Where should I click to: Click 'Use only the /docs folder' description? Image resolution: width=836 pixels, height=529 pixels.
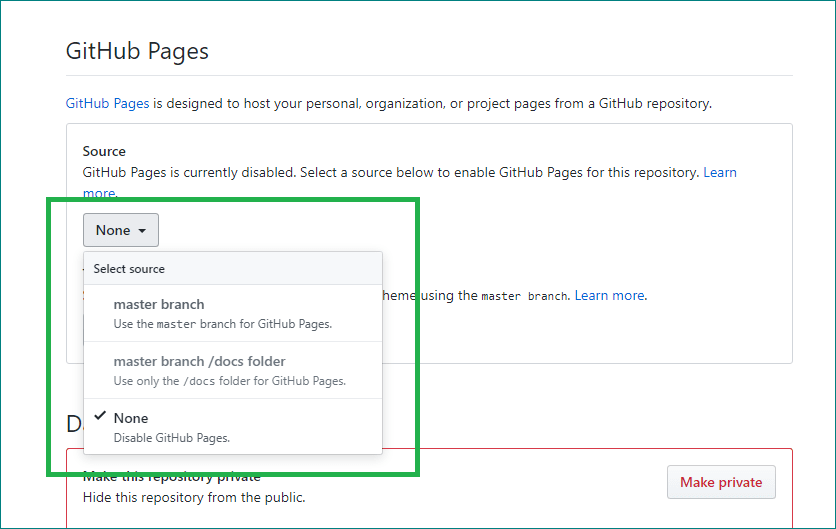click(x=229, y=381)
